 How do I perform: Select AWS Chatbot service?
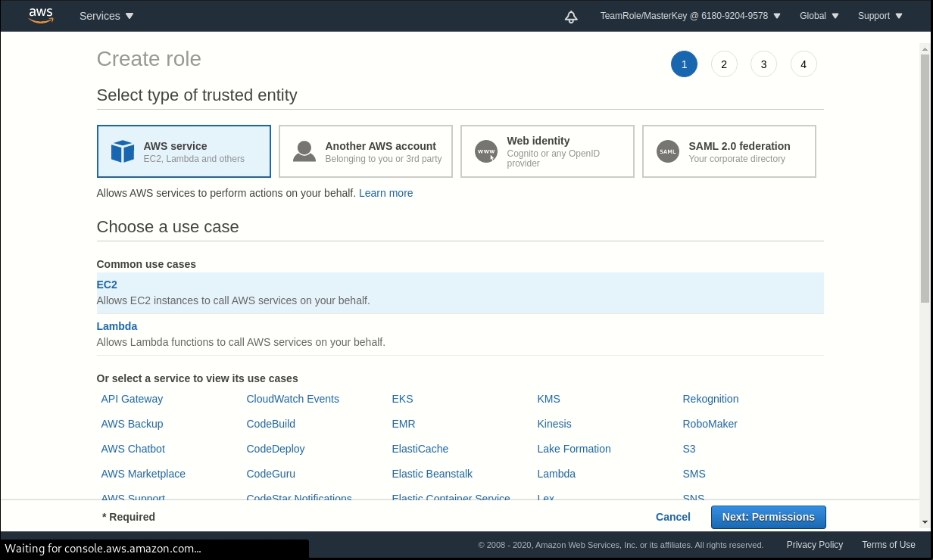[133, 449]
